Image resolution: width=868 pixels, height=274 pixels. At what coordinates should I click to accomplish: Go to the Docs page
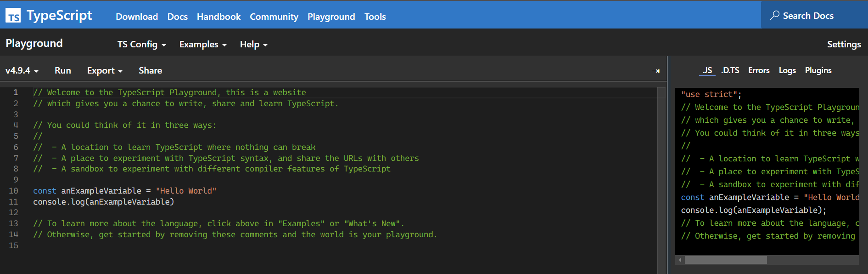pos(178,17)
